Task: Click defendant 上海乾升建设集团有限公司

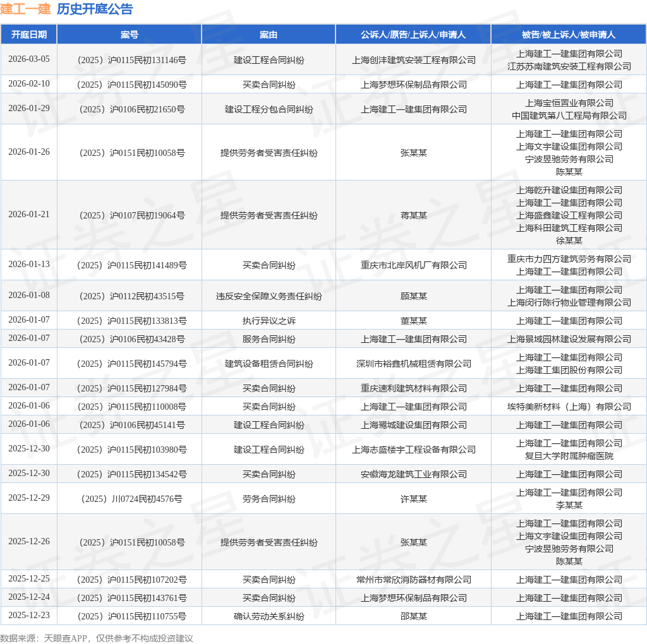Action: (x=569, y=191)
